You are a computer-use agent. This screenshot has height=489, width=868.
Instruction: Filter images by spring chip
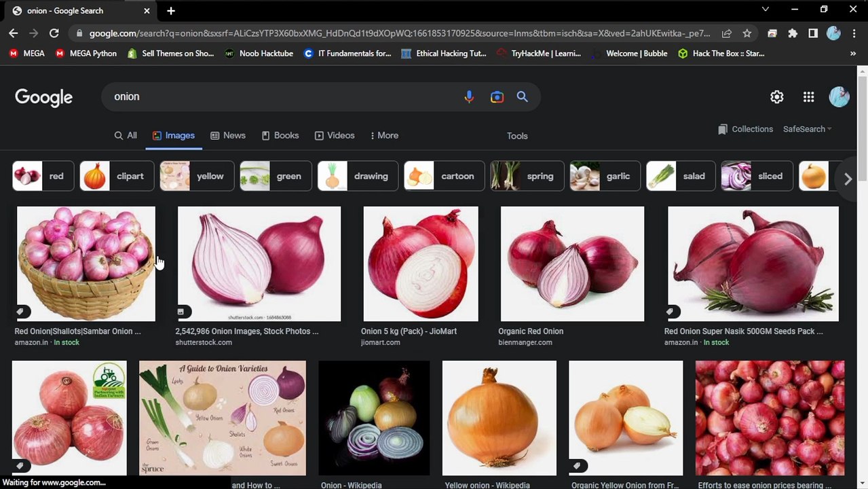tap(527, 176)
